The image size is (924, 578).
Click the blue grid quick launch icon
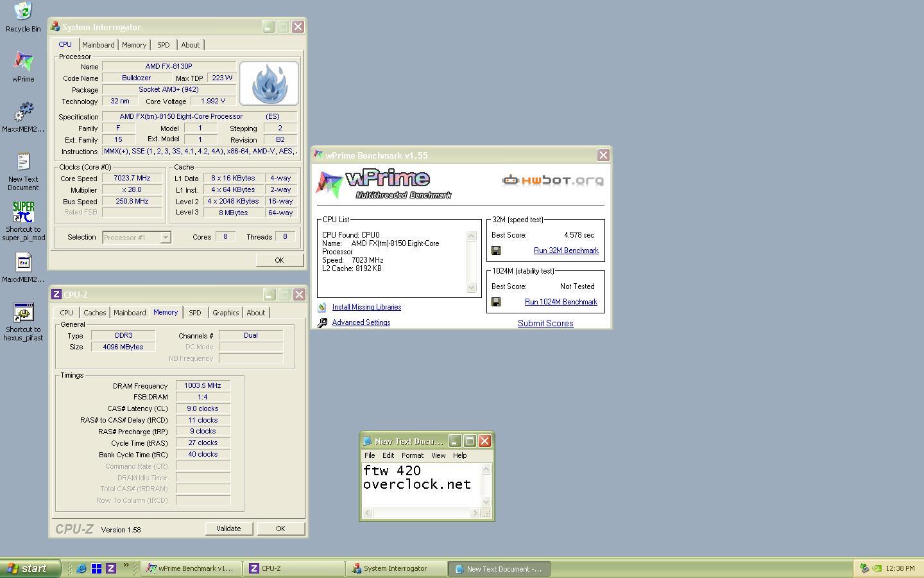click(x=96, y=568)
